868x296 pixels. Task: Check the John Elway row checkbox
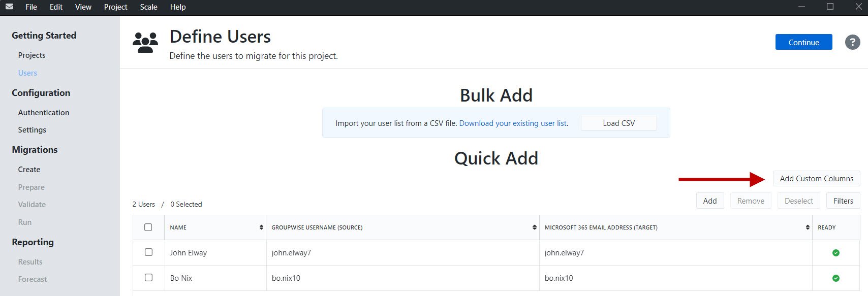pos(148,252)
